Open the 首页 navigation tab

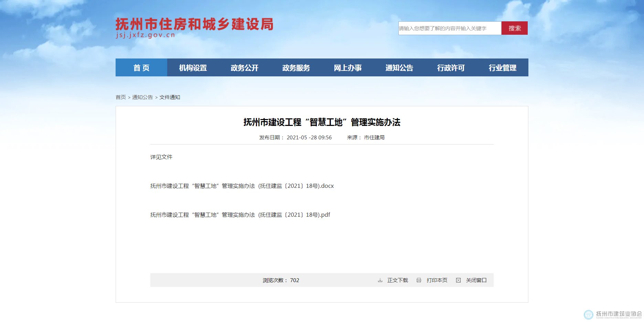pos(141,68)
